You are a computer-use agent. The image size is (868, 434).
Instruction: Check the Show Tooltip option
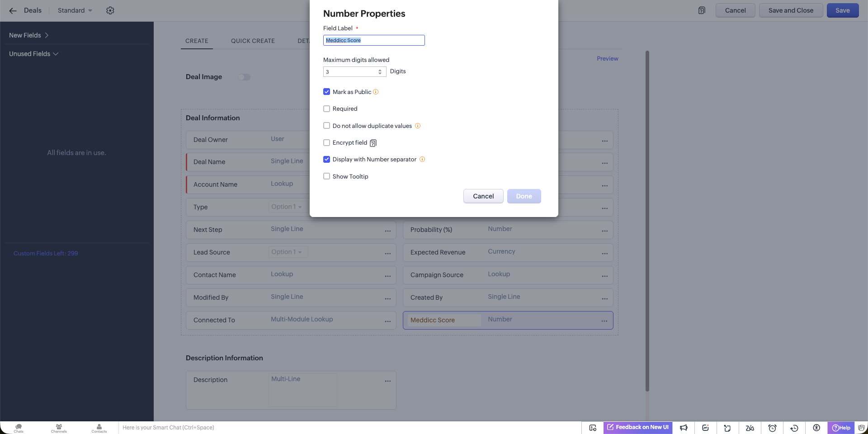[x=326, y=176]
